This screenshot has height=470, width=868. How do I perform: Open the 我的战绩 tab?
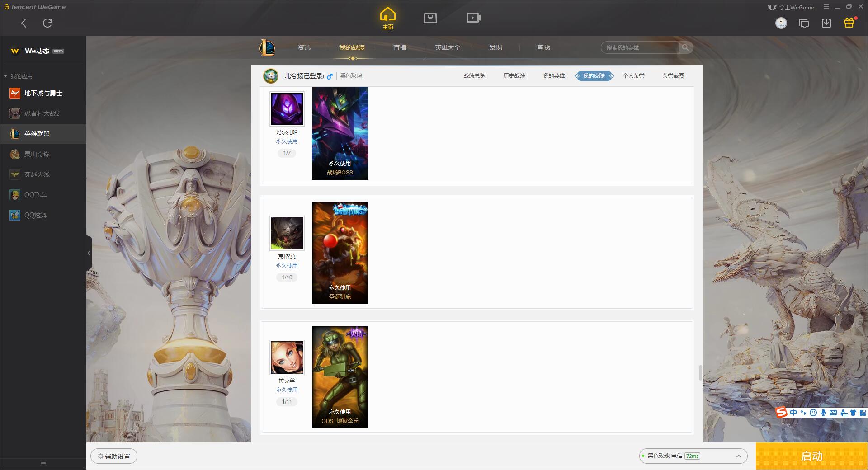(352, 47)
